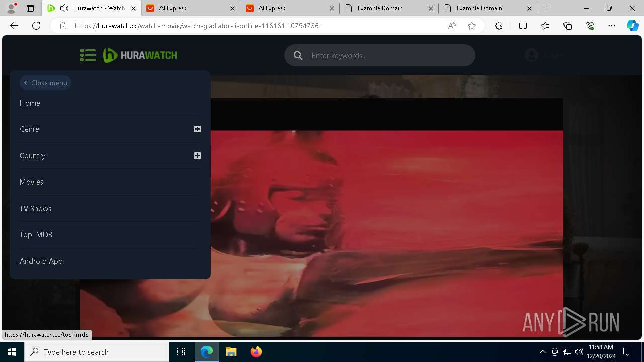The width and height of the screenshot is (644, 362).
Task: Click the Login button in the header
Action: pyautogui.click(x=553, y=55)
